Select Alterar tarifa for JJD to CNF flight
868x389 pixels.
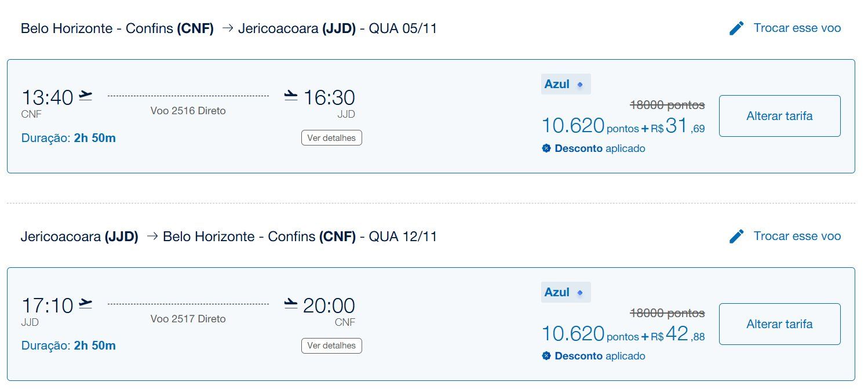[779, 324]
